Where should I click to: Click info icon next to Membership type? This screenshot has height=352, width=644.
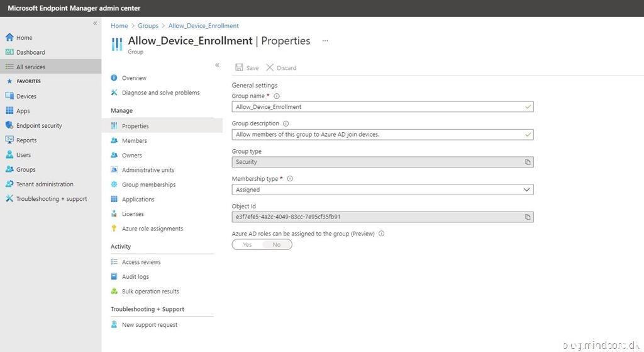click(290, 179)
